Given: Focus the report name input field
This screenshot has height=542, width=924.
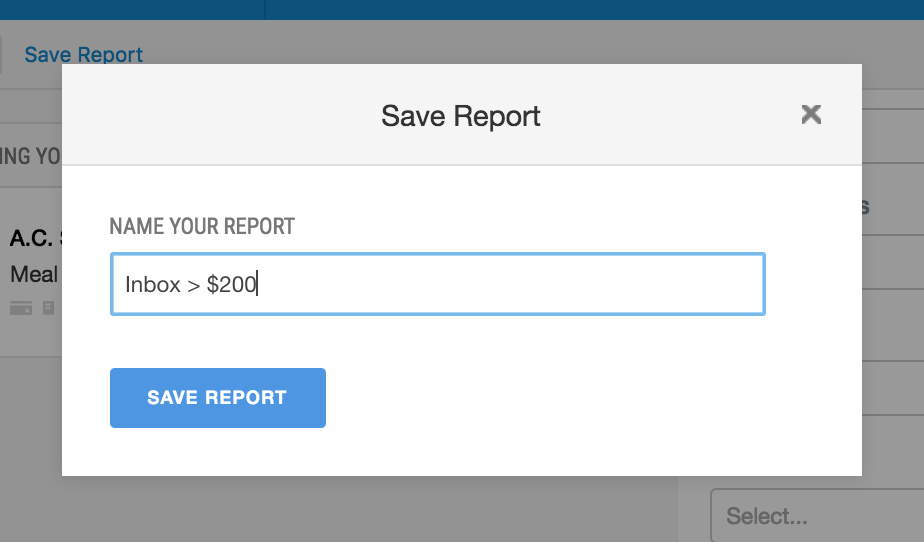Looking at the screenshot, I should [x=437, y=284].
